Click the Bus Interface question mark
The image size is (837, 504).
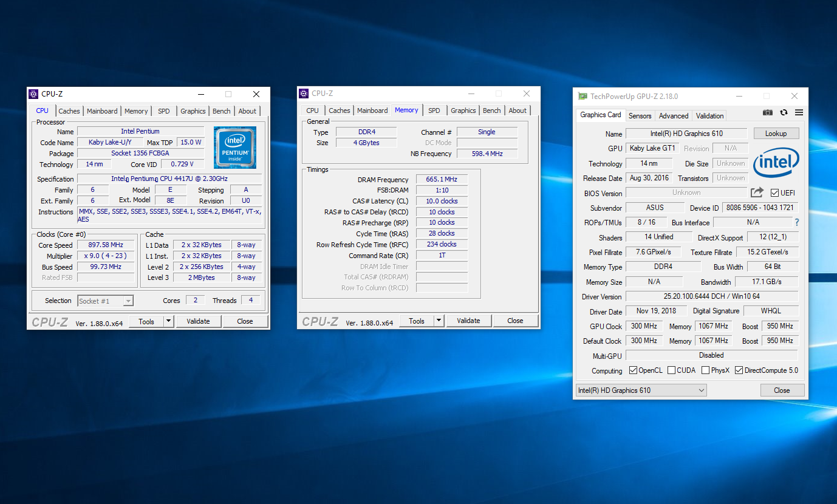point(797,222)
